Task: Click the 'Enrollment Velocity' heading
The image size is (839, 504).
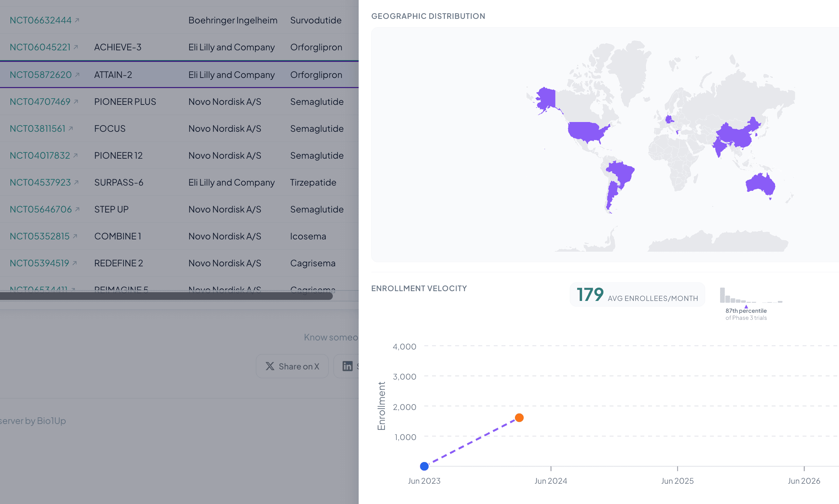Action: point(419,288)
